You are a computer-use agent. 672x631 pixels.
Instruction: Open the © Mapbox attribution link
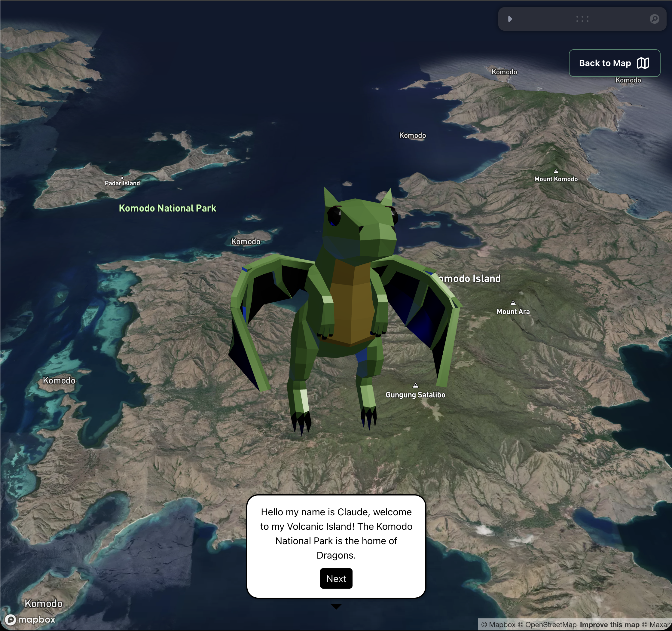498,625
